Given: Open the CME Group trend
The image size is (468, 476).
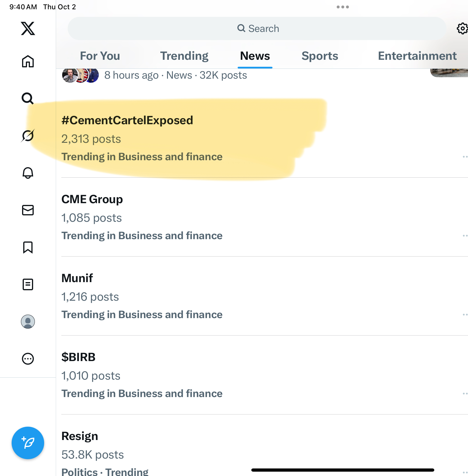Looking at the screenshot, I should [92, 199].
